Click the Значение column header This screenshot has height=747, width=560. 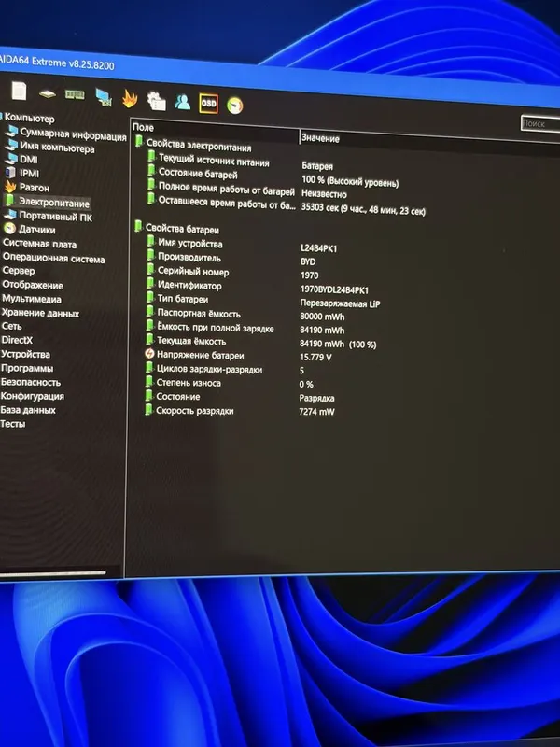point(320,138)
